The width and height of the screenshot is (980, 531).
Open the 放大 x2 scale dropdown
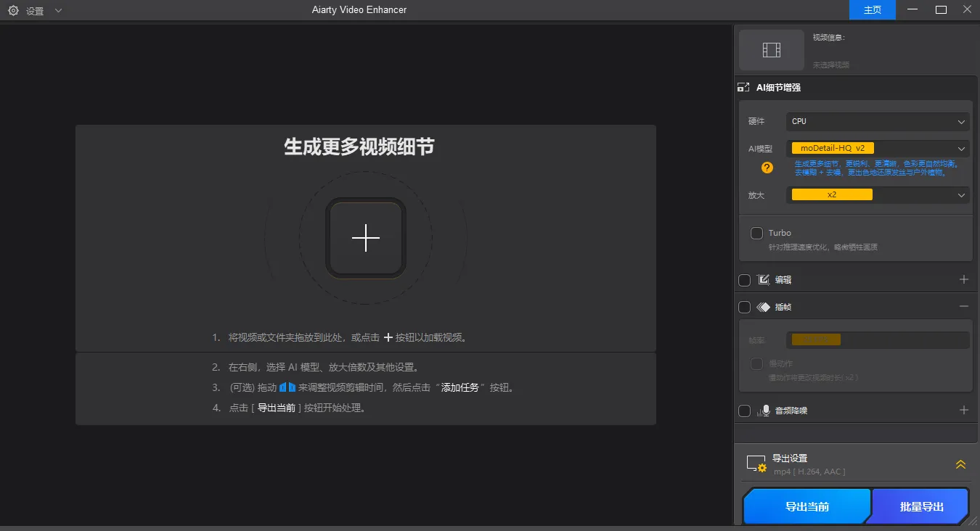coord(878,195)
